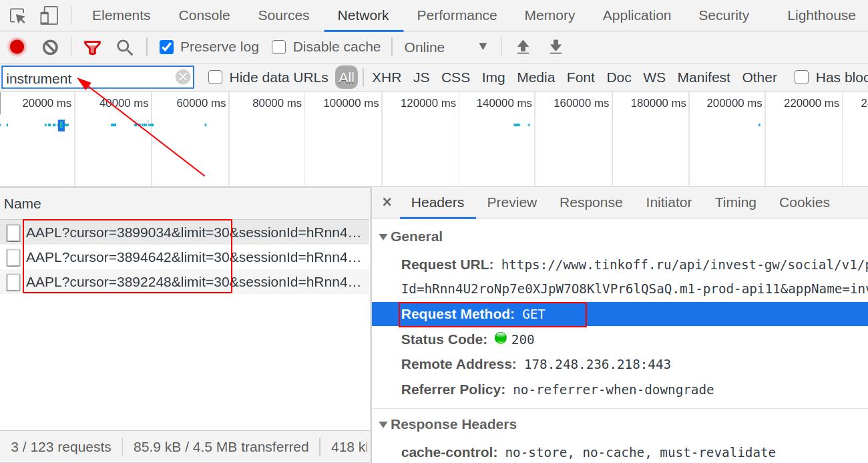
Task: Click the 20000 ms timeline overview marker
Action: [x=46, y=104]
